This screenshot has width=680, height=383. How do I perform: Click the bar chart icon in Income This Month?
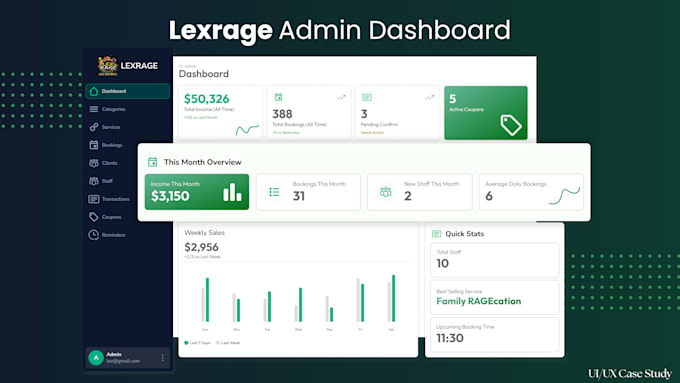click(232, 192)
